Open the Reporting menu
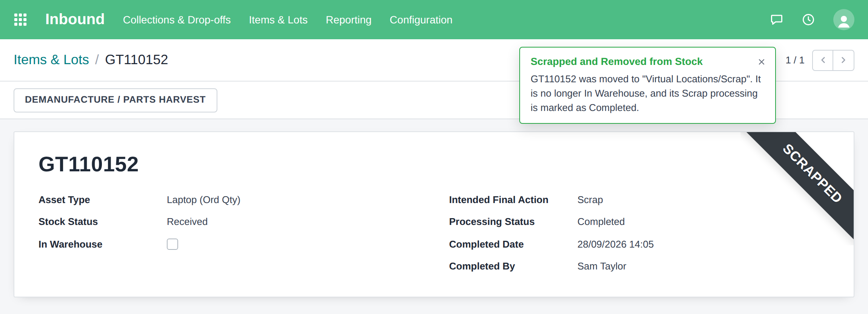 coord(349,20)
